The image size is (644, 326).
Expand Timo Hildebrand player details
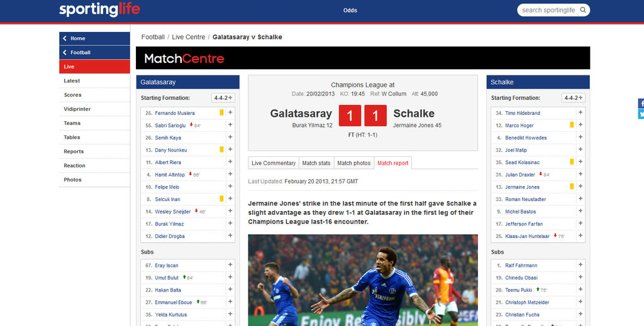tap(580, 112)
